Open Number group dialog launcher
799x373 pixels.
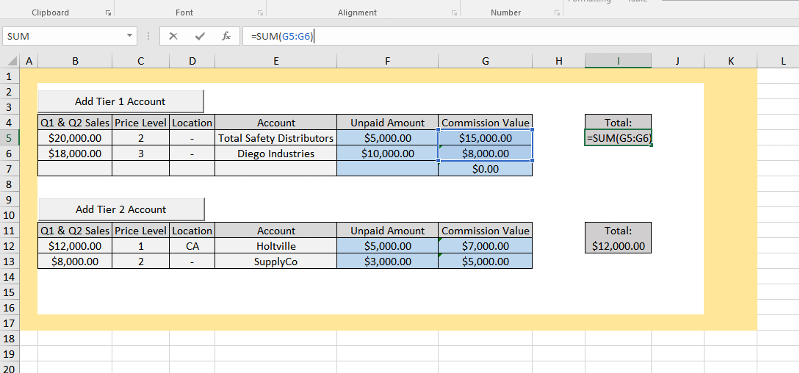click(x=557, y=13)
